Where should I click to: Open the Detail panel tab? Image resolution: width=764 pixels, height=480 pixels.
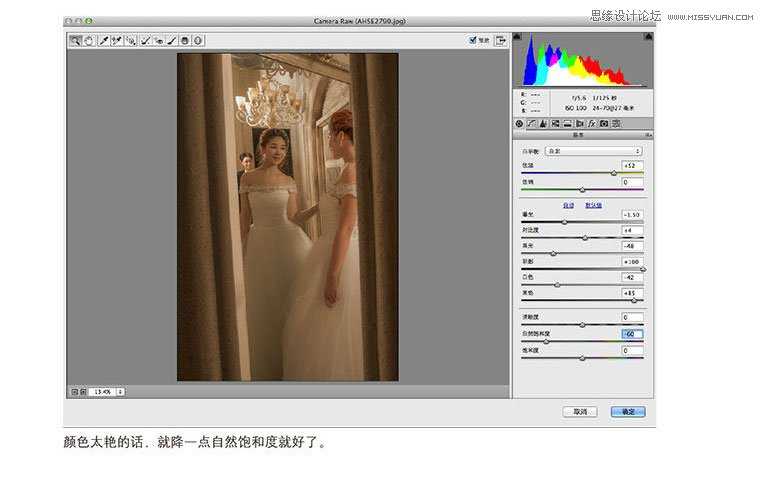tap(543, 124)
